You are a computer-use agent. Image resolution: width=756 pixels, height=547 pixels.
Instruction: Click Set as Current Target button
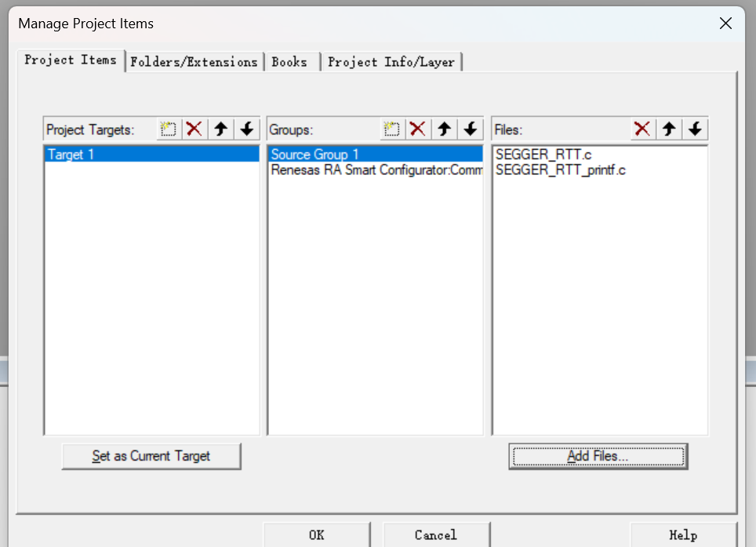click(x=151, y=456)
